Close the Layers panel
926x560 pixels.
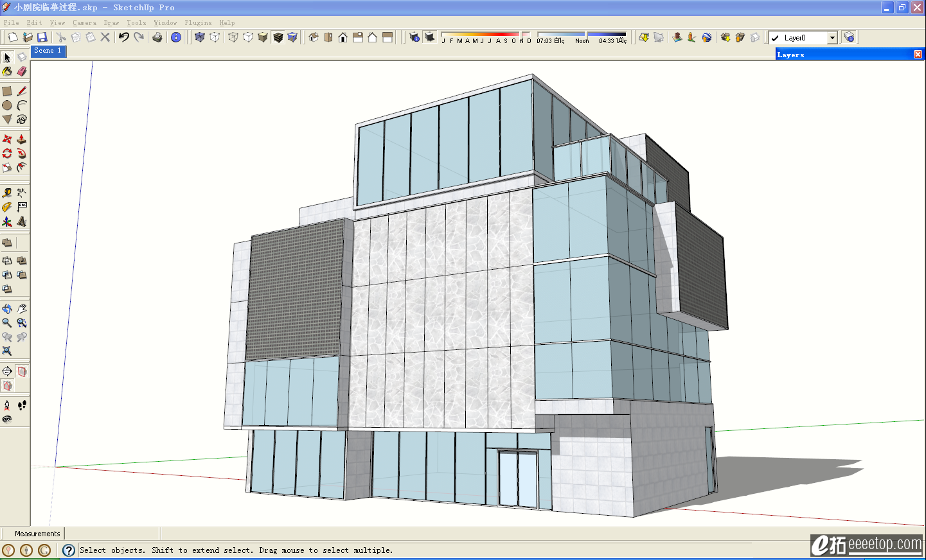[x=918, y=55]
